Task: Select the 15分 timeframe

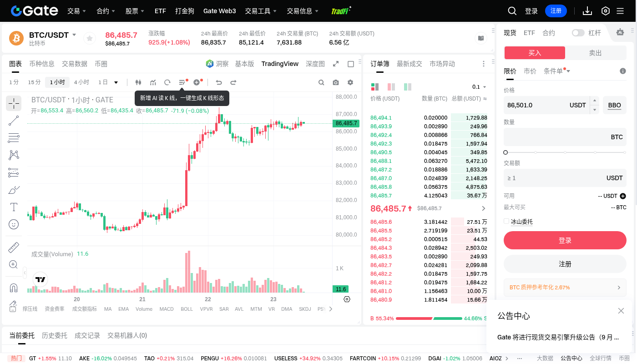Action: tap(34, 82)
